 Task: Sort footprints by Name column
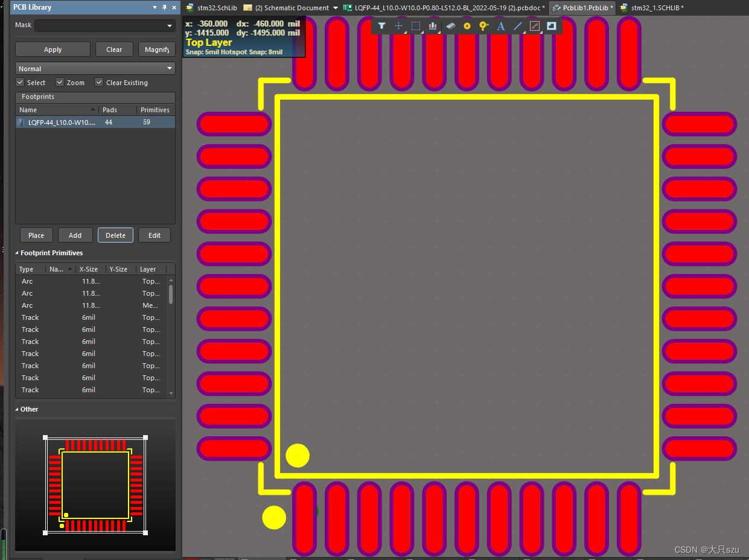pos(57,110)
